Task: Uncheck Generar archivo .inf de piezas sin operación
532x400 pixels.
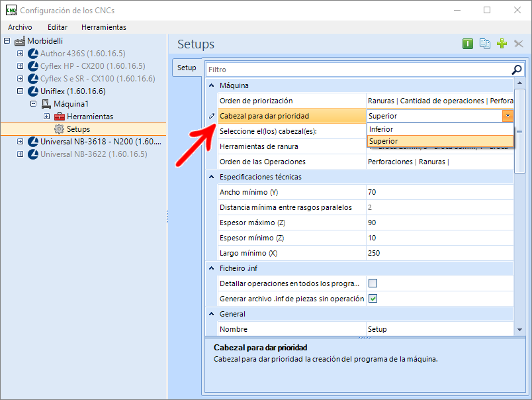Action: click(x=373, y=299)
